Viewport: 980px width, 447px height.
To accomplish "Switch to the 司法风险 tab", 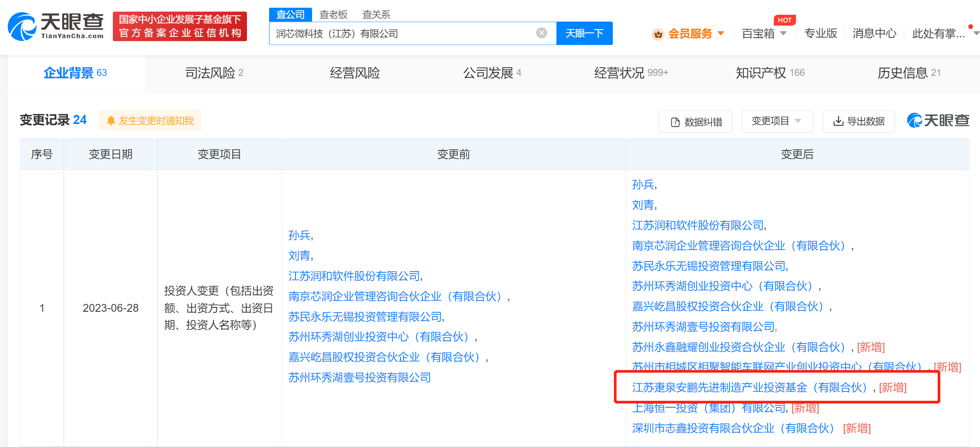I will (x=214, y=73).
